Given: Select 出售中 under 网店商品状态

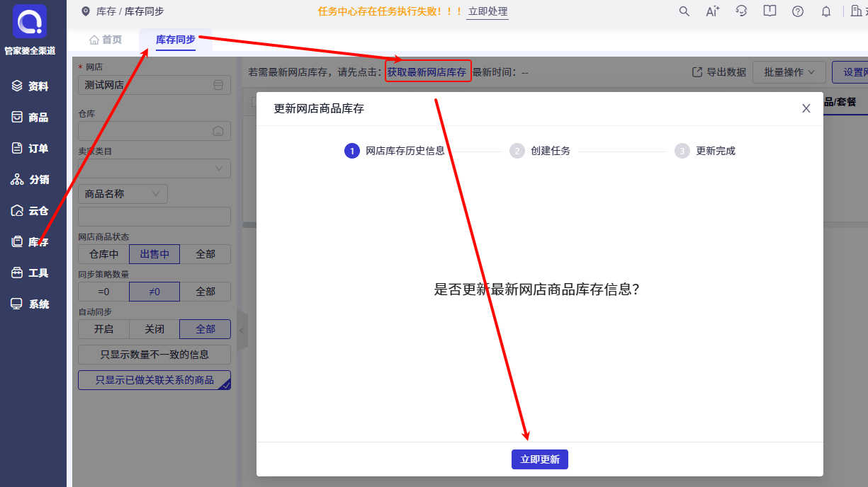Looking at the screenshot, I should [154, 254].
